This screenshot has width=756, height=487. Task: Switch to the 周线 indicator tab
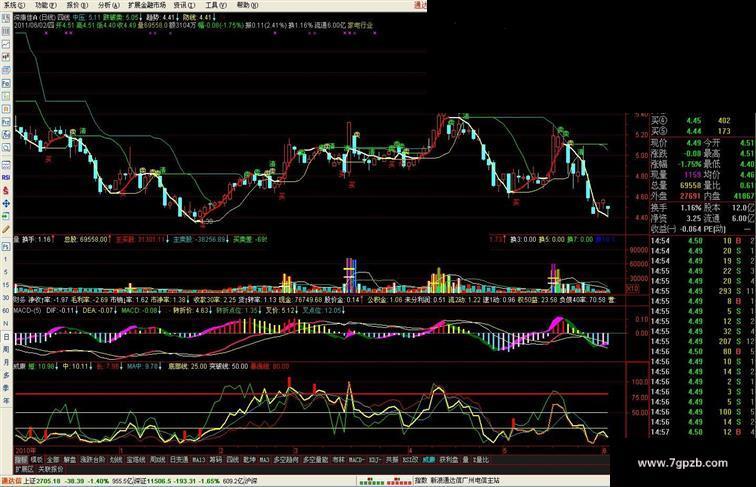[x=158, y=460]
